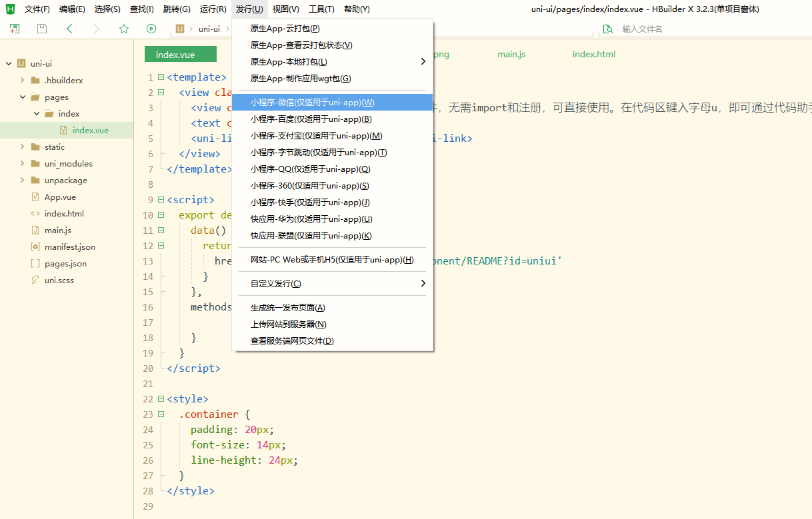
Task: Select 小程序-百度 publish option
Action: tap(333, 119)
